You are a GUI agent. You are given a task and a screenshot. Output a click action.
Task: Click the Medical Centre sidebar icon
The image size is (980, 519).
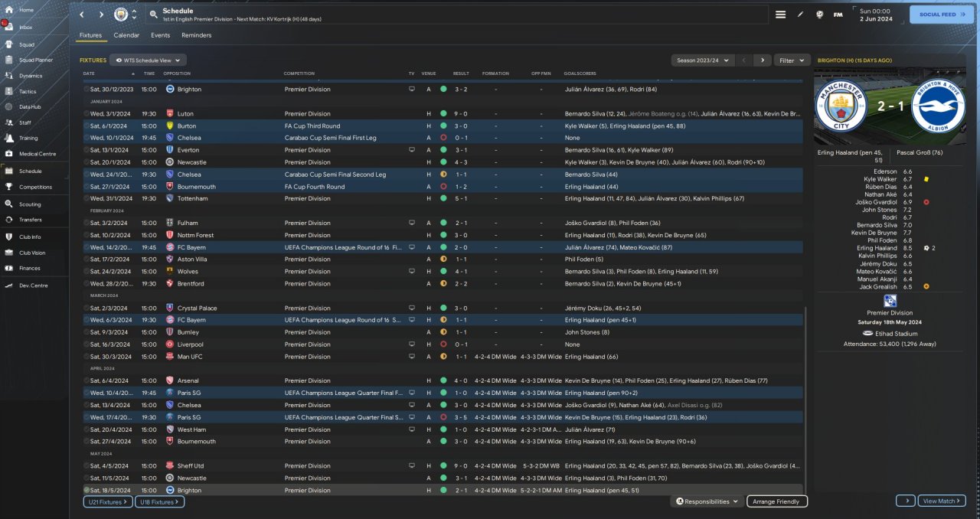pyautogui.click(x=10, y=154)
